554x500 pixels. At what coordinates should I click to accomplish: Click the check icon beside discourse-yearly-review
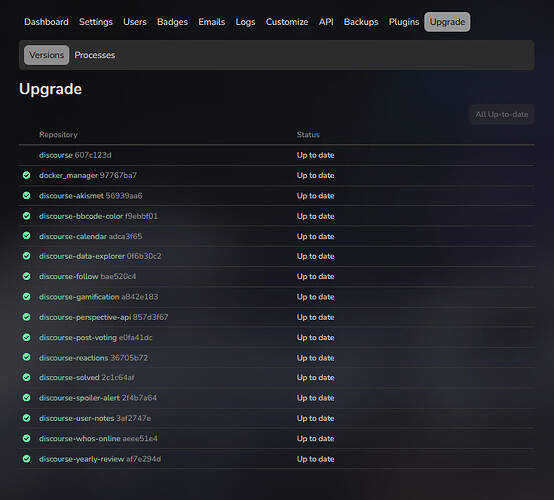pyautogui.click(x=26, y=459)
